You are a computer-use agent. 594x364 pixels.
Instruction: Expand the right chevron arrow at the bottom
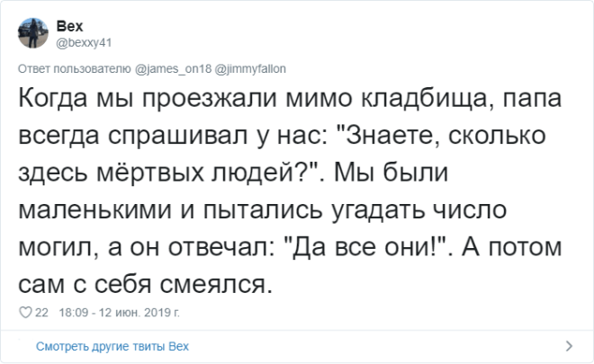tap(568, 346)
